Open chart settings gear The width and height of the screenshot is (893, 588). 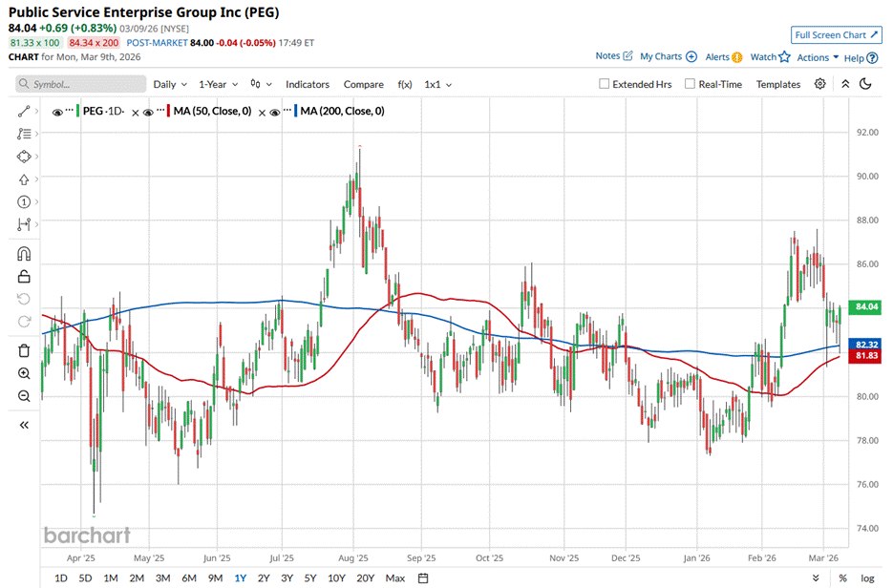819,84
